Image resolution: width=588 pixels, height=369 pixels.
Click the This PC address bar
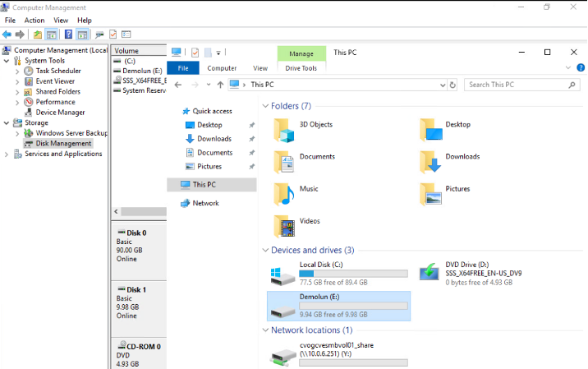coord(338,85)
